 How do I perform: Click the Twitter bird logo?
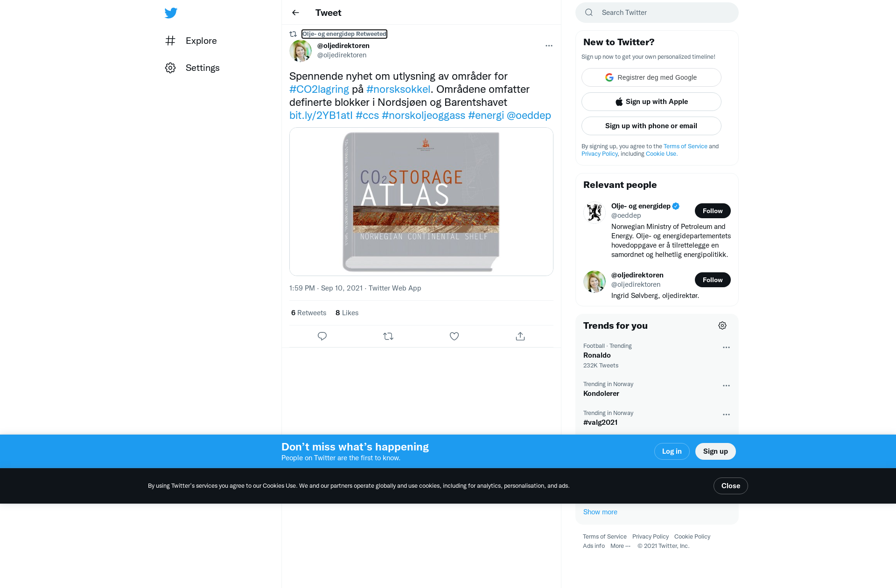click(x=171, y=13)
